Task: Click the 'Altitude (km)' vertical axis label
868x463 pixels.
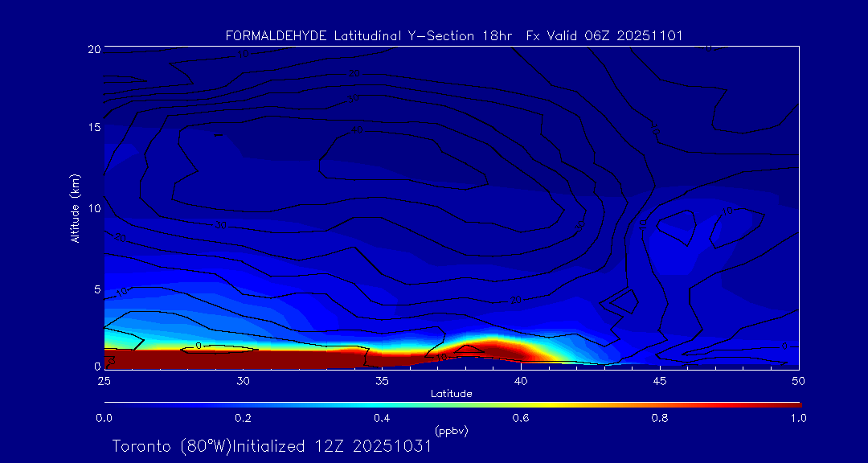Action: tap(75, 208)
